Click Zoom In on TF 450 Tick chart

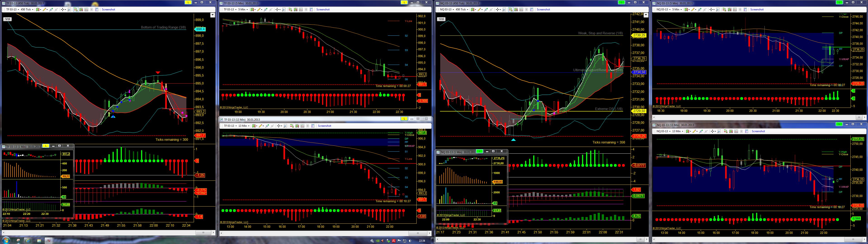point(51,9)
